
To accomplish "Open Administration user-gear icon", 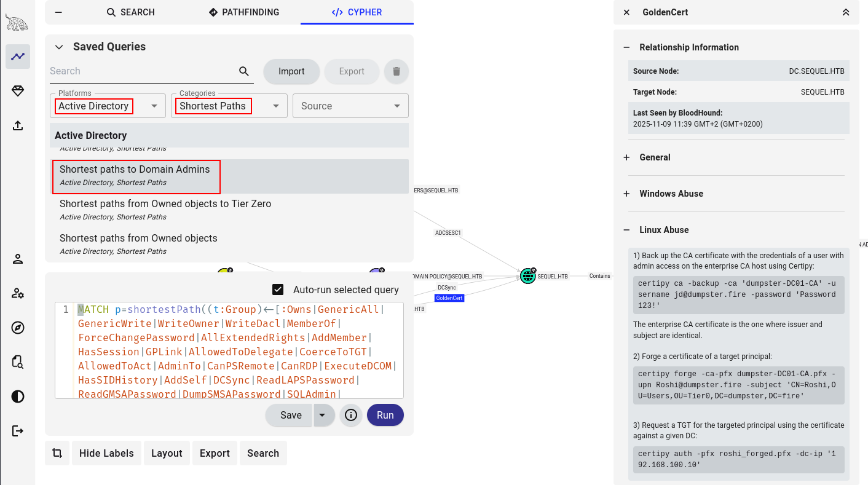I will point(18,293).
